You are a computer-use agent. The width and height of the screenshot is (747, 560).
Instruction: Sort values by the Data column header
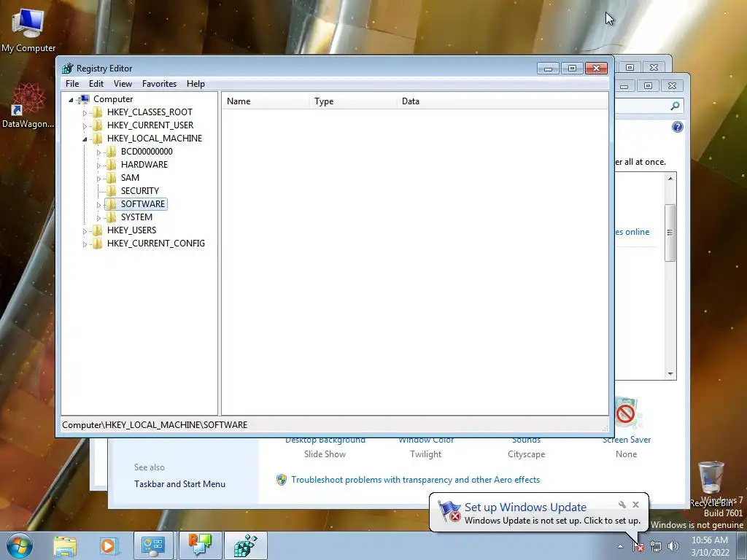pyautogui.click(x=502, y=101)
